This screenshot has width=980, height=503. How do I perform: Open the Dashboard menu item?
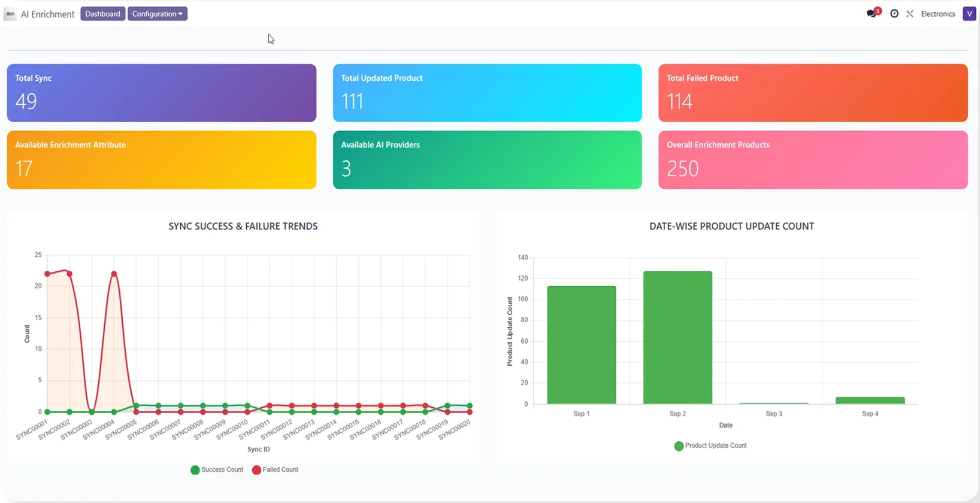point(102,14)
